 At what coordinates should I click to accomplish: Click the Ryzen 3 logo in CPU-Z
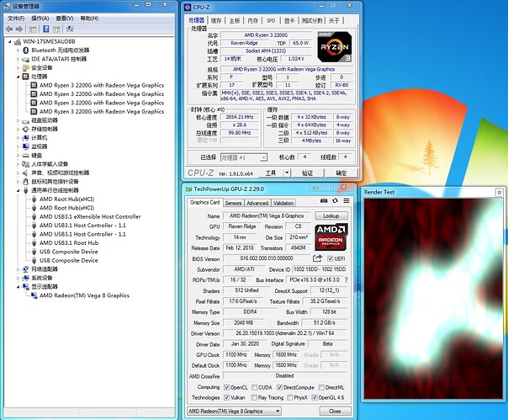click(x=335, y=47)
